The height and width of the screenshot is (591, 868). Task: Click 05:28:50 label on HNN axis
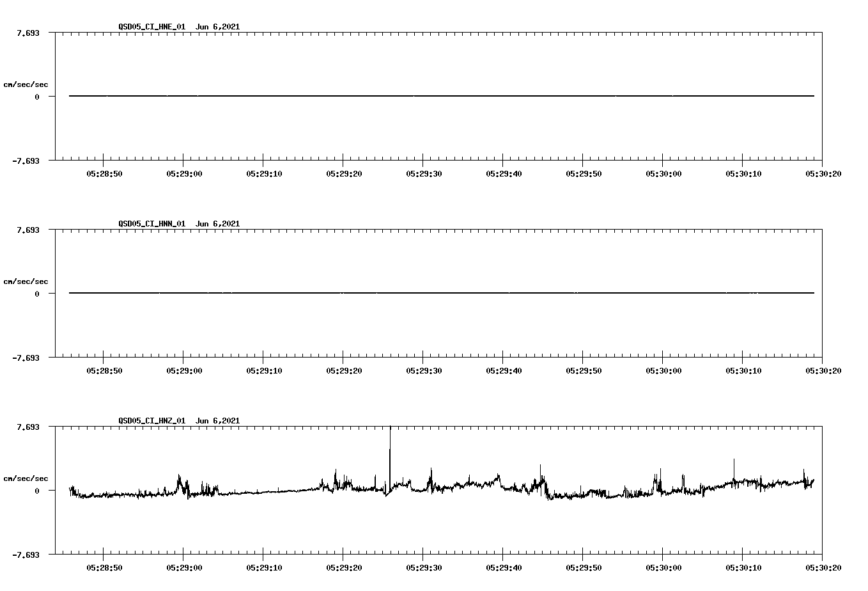click(x=104, y=370)
